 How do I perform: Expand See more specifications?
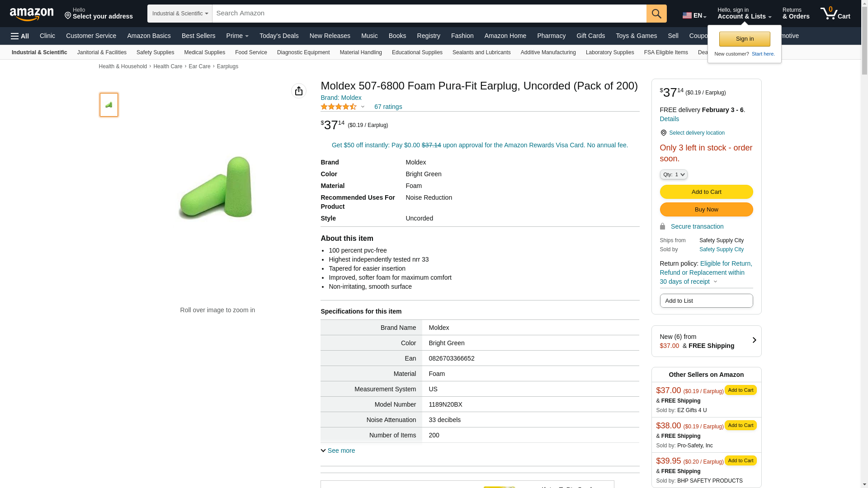pyautogui.click(x=338, y=450)
